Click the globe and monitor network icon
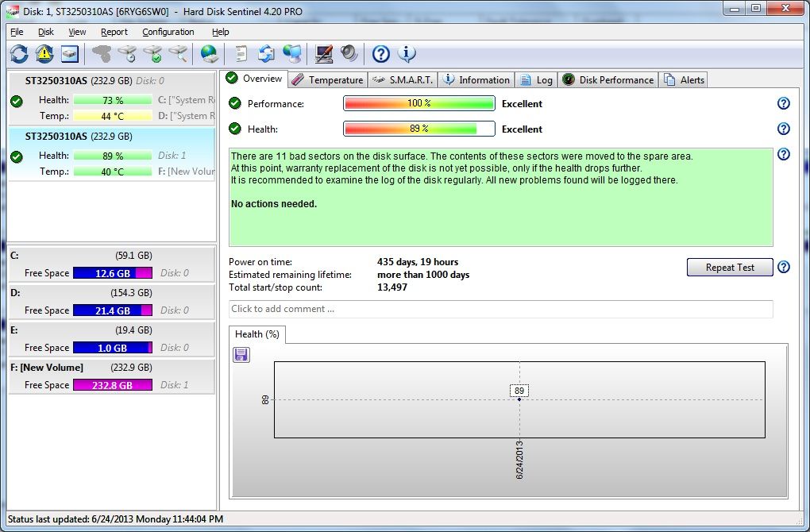 [x=292, y=54]
